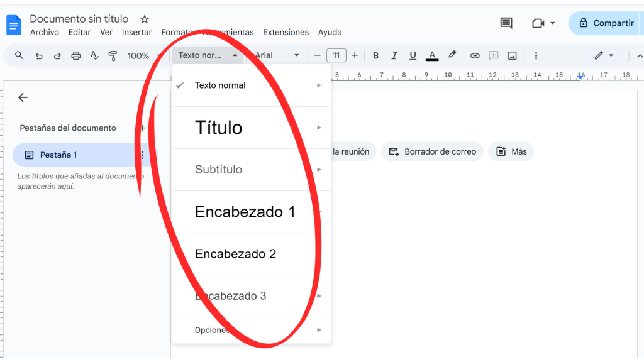
Task: Open the 100% zoom dropdown
Action: pos(143,55)
